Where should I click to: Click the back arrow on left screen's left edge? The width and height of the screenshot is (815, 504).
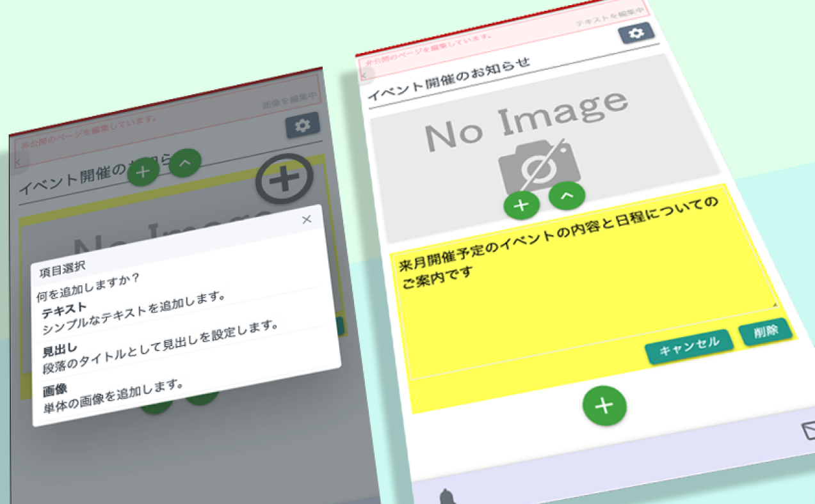click(19, 162)
